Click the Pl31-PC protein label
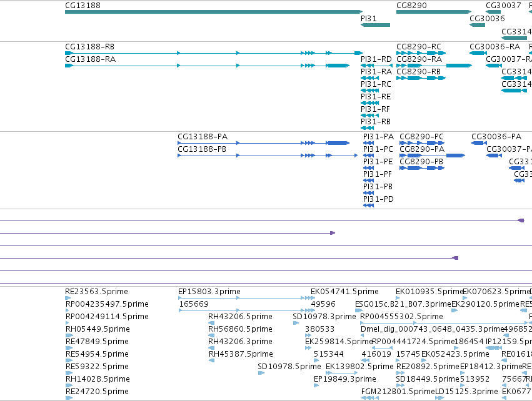The height and width of the screenshot is (401, 532). (x=378, y=149)
